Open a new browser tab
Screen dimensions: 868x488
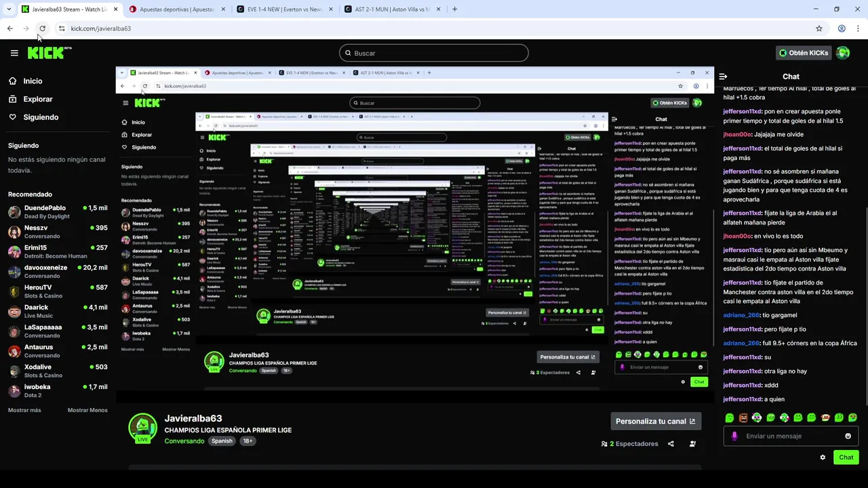tap(454, 9)
